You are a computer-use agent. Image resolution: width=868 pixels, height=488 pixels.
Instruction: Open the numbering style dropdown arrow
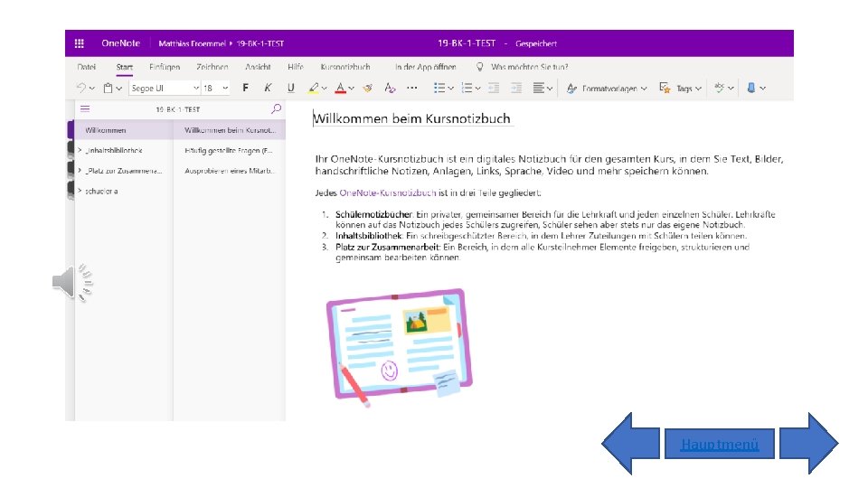[477, 88]
